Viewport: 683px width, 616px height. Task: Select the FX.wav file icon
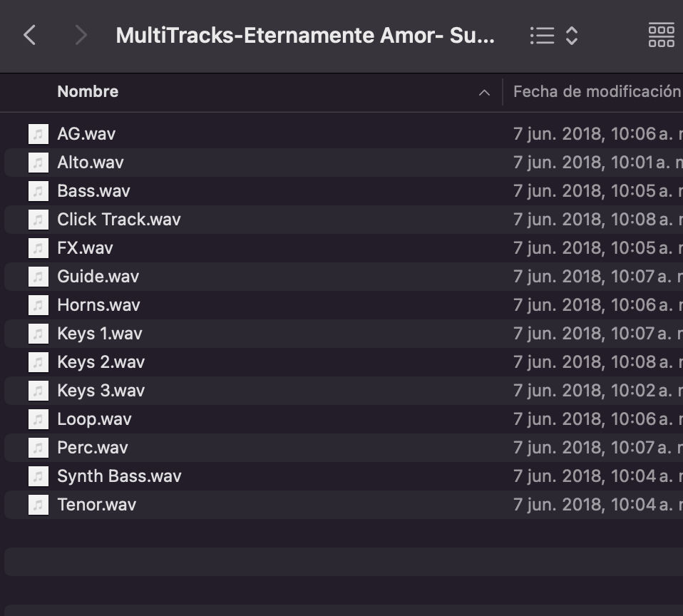[x=38, y=248]
